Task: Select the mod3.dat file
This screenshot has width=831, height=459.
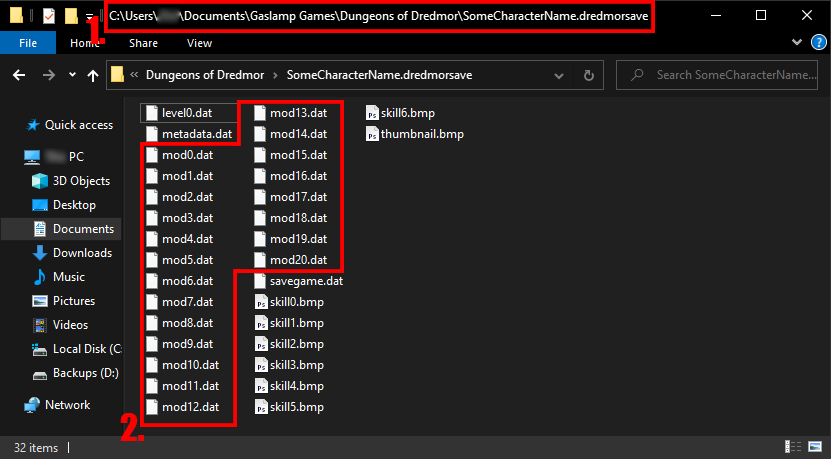Action: pyautogui.click(x=180, y=218)
